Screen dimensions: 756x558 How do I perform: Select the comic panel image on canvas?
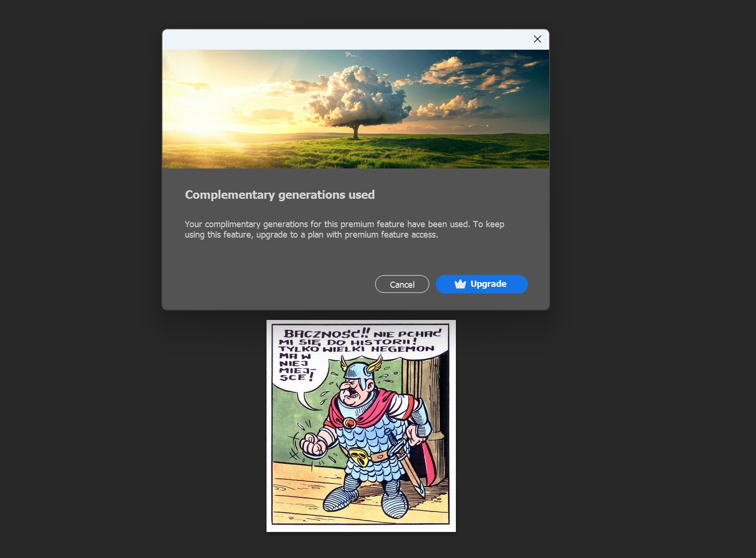[x=361, y=425]
